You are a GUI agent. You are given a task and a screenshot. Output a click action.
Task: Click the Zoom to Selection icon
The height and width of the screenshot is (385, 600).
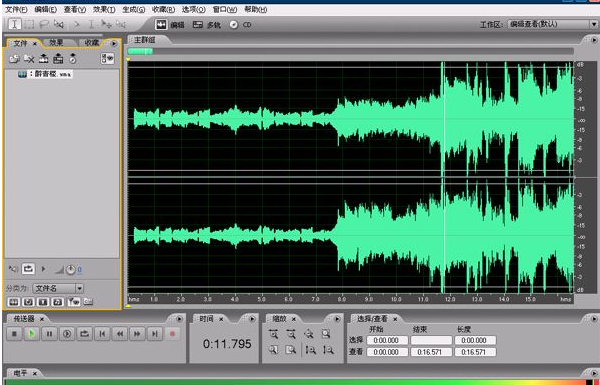326,334
